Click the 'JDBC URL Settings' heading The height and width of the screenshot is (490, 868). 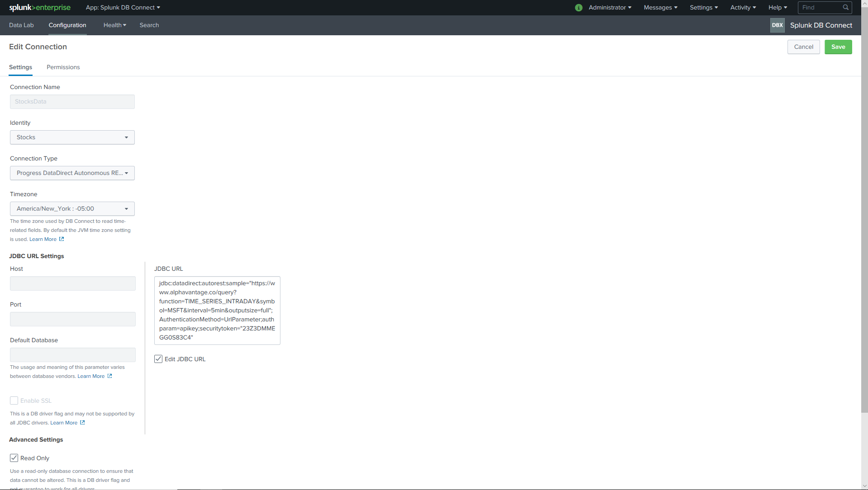click(x=37, y=256)
